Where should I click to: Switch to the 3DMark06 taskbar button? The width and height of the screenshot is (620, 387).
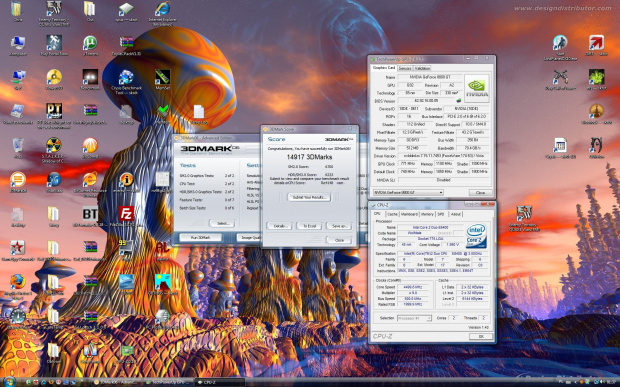point(117,382)
